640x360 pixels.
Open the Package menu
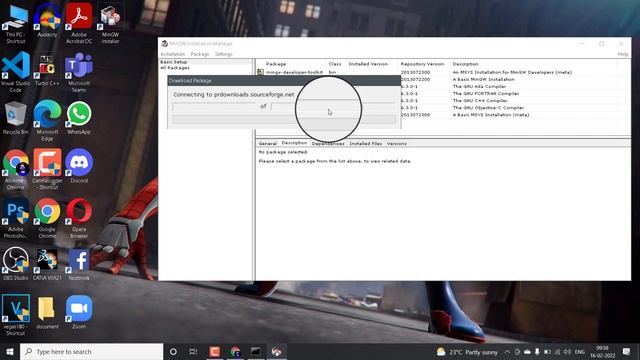[x=200, y=54]
